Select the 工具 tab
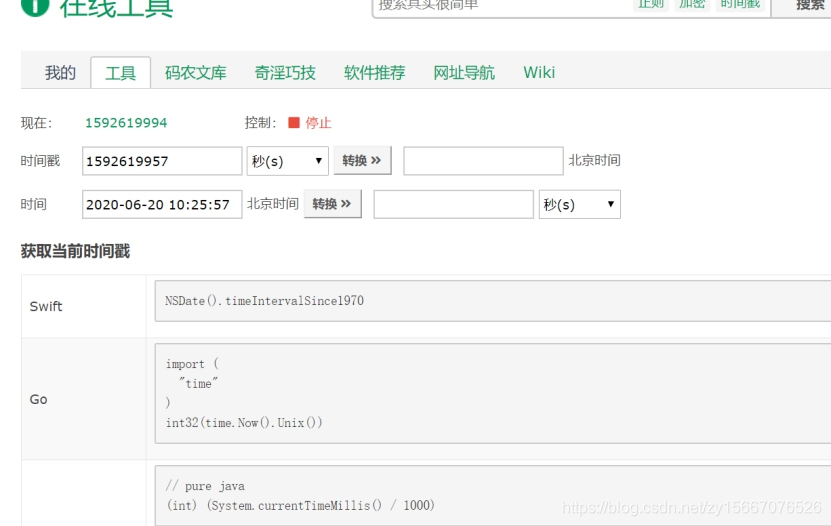 pos(120,73)
